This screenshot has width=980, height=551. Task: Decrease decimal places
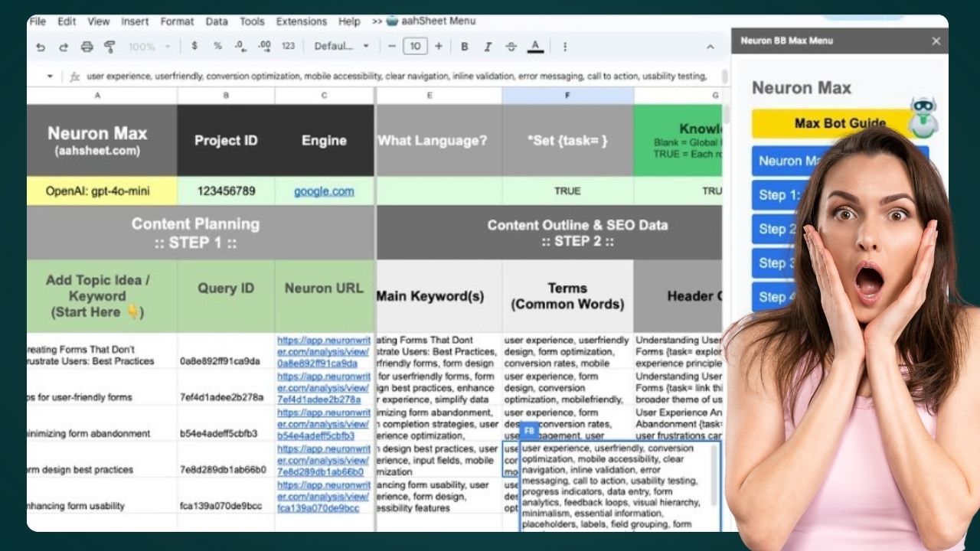(x=240, y=46)
